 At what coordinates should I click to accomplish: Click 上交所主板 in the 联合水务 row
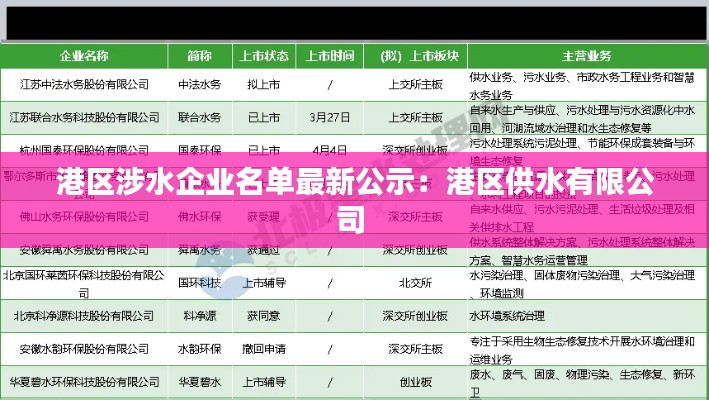[416, 118]
